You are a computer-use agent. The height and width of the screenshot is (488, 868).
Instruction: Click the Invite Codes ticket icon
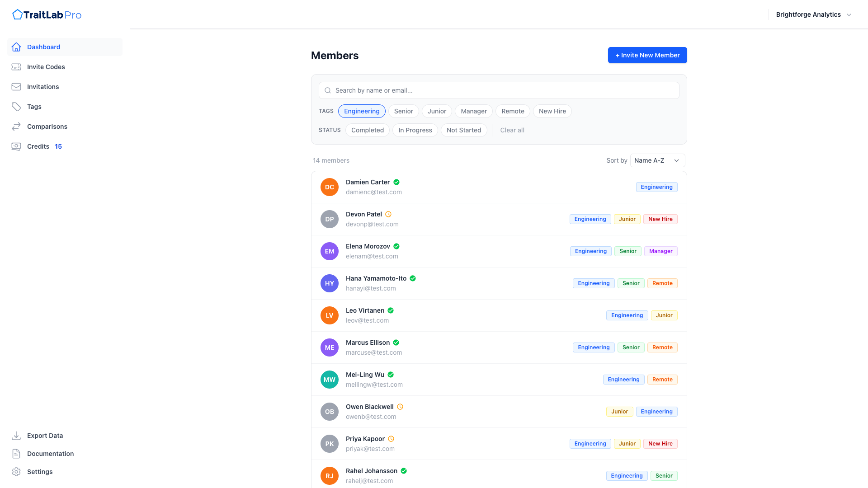tap(16, 67)
